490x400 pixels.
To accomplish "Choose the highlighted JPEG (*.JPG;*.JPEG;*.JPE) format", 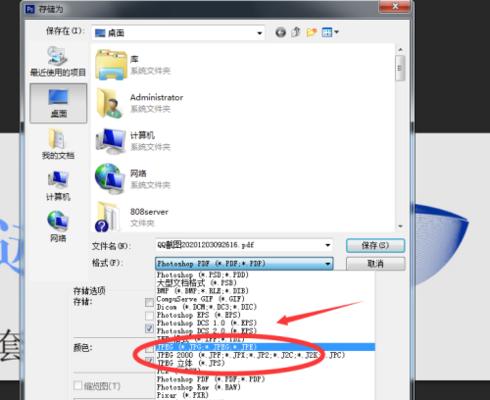I will (x=266, y=347).
